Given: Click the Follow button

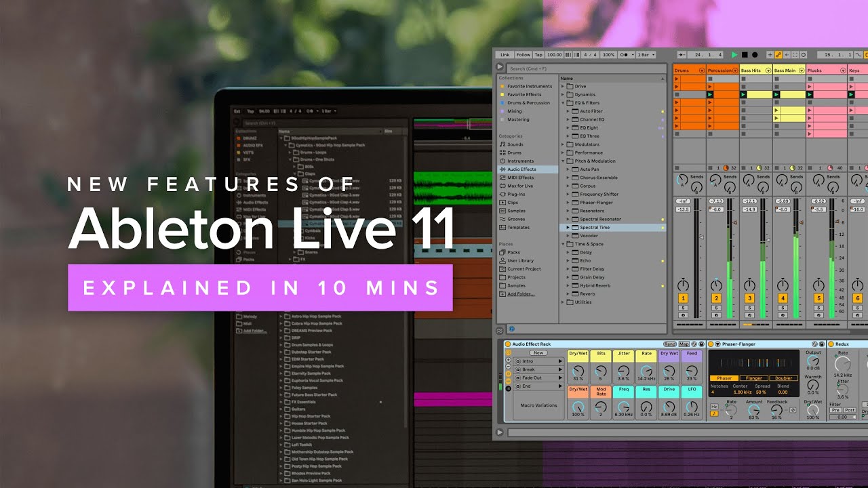Looking at the screenshot, I should [523, 54].
